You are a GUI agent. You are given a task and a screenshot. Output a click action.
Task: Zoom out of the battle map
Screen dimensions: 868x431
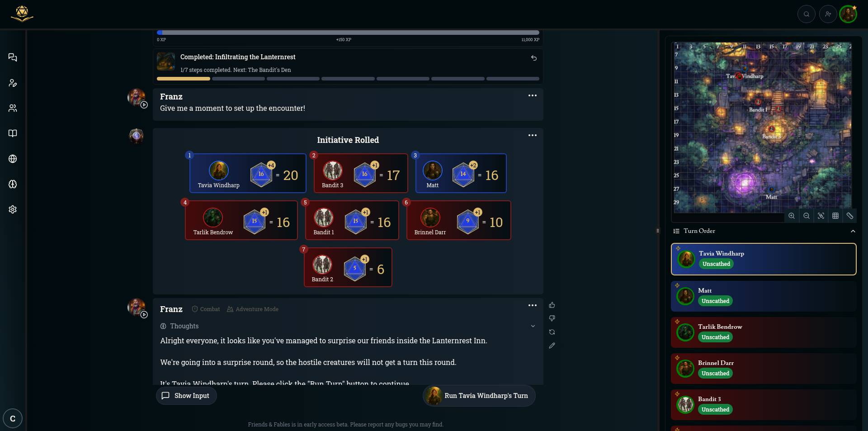(x=806, y=216)
